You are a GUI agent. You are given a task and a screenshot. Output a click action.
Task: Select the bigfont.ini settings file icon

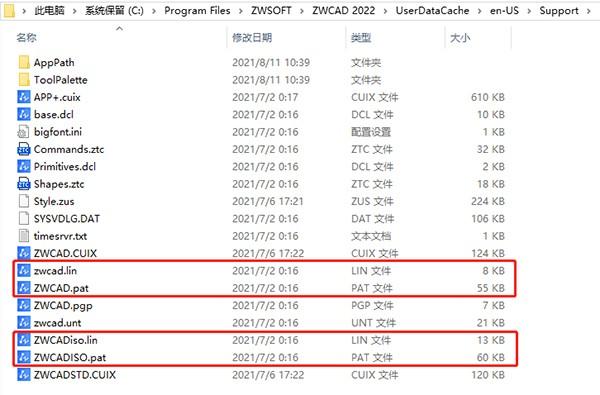point(24,132)
